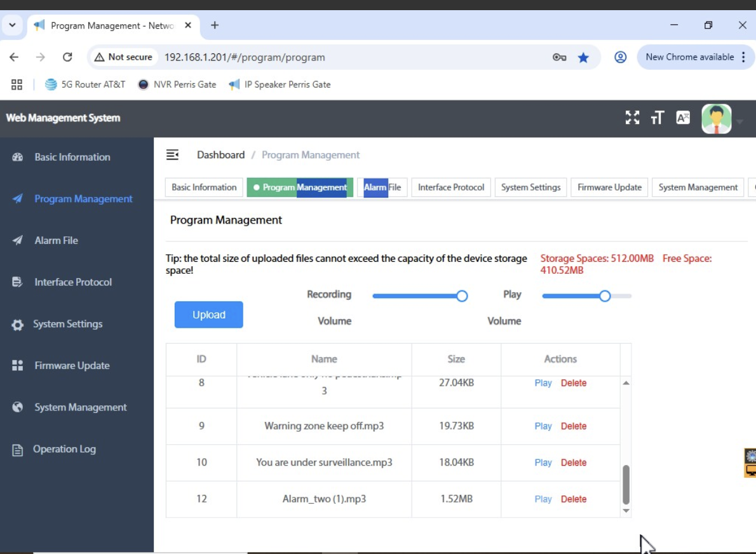The width and height of the screenshot is (756, 554).
Task: Open Operation Log from the sidebar
Action: pyautogui.click(x=77, y=449)
